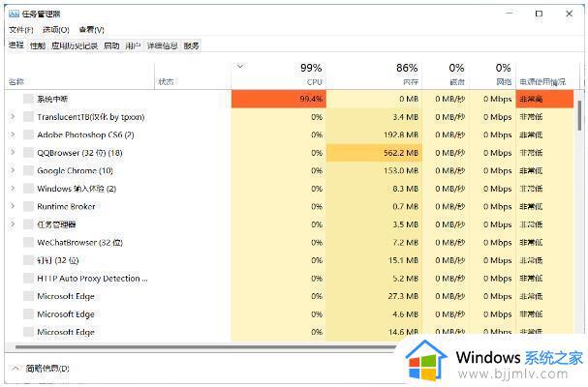
Task: Expand the 任务管理器 process group
Action: tap(13, 224)
